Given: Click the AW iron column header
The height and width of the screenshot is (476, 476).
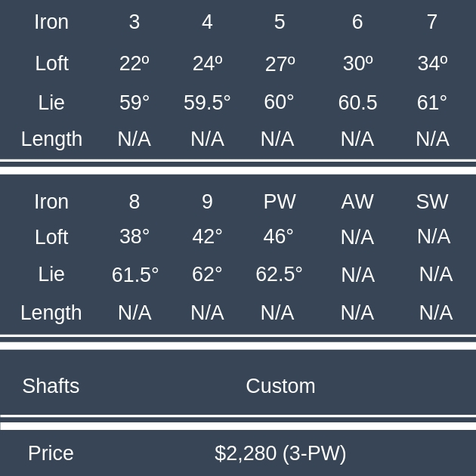Looking at the screenshot, I should [x=357, y=202].
